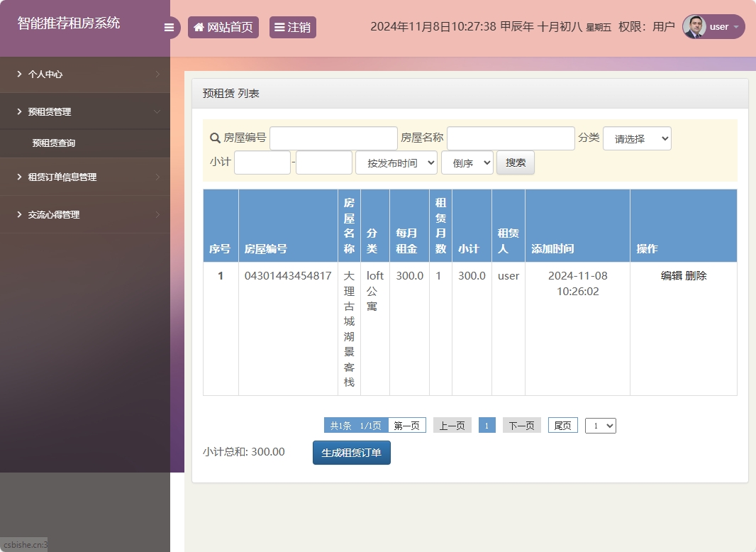Click the home icon on 网站首页 button
The height and width of the screenshot is (552, 756).
[x=199, y=27]
